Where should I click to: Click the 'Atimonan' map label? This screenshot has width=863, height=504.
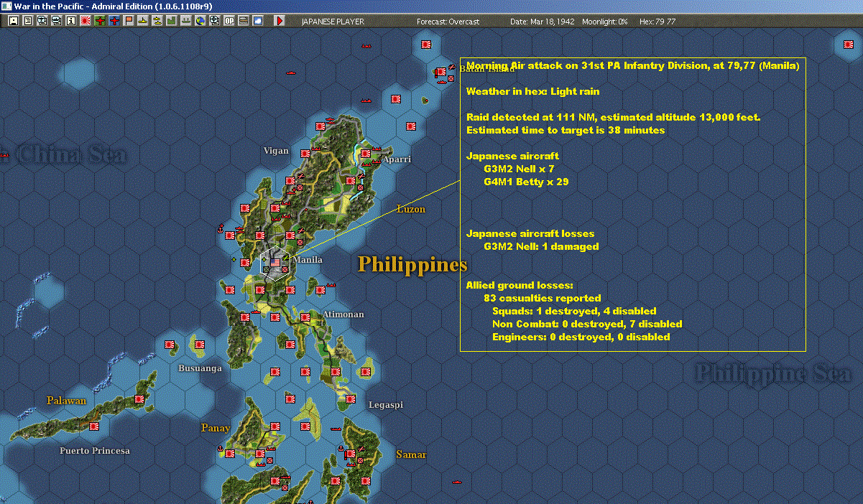click(343, 314)
